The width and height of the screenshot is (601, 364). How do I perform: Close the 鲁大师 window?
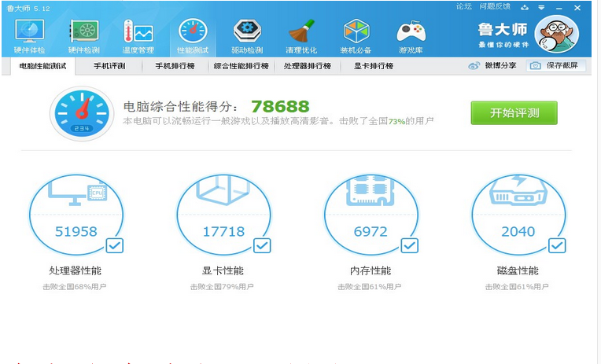[x=577, y=8]
